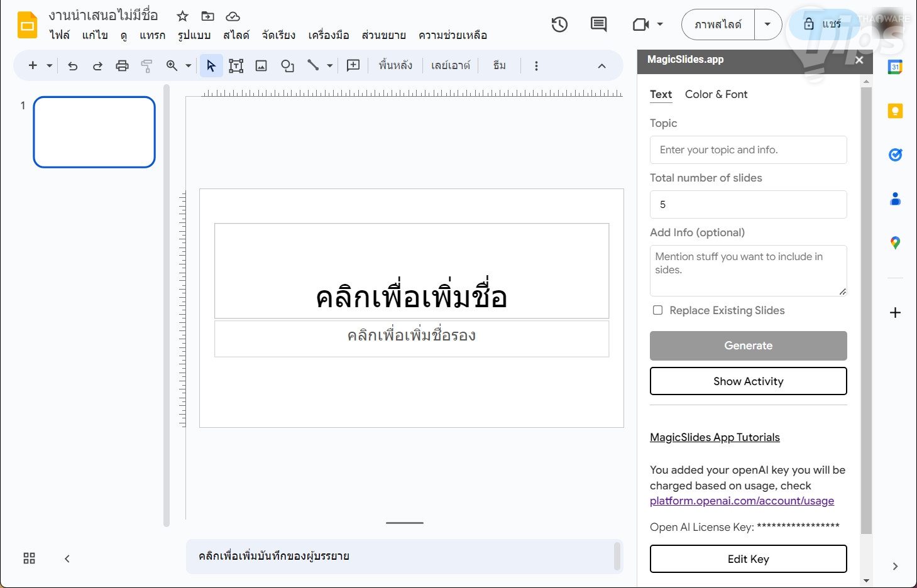This screenshot has height=588, width=917.
Task: Open the more toolbar options menu
Action: point(536,66)
